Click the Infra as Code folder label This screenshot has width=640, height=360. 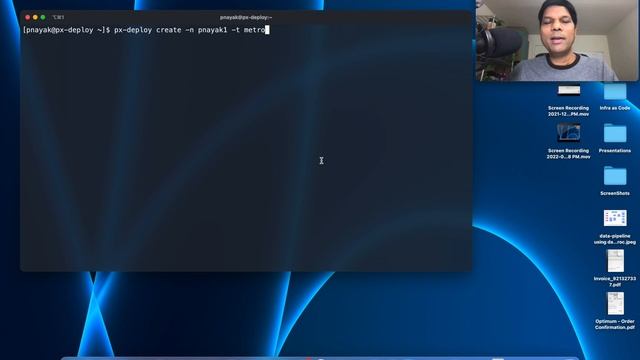click(x=615, y=108)
